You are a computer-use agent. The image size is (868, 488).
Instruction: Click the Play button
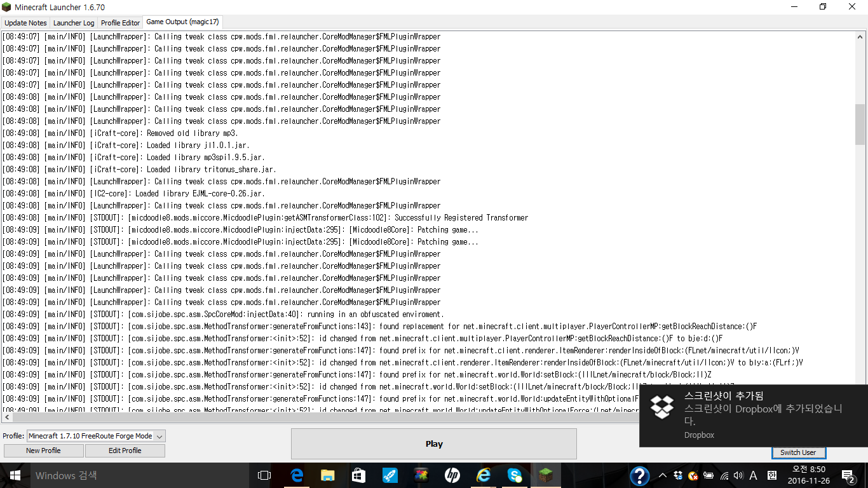[x=434, y=444]
